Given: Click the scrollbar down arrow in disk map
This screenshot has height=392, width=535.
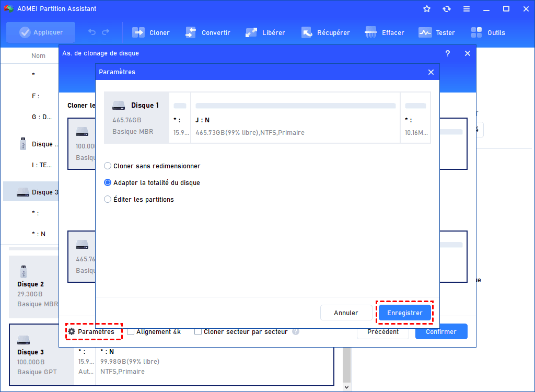Looking at the screenshot, I should pos(347,387).
